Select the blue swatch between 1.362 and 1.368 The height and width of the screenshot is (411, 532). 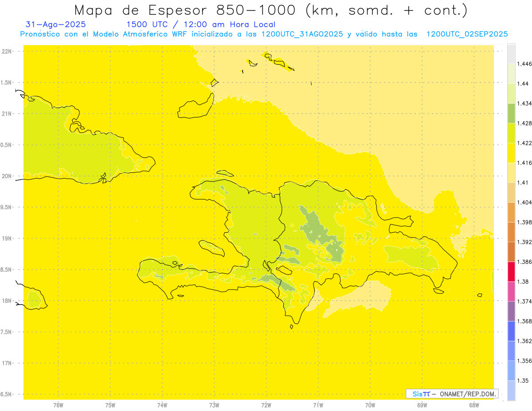[x=511, y=331]
